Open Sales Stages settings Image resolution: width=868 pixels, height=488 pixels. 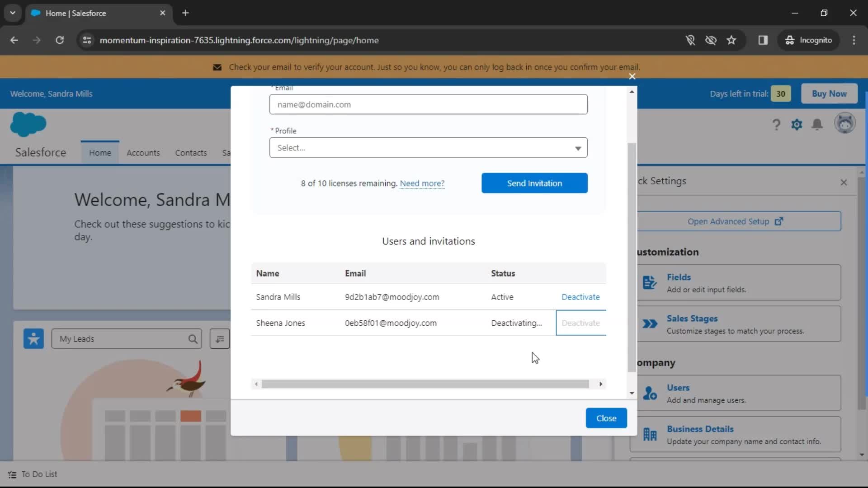tap(692, 319)
